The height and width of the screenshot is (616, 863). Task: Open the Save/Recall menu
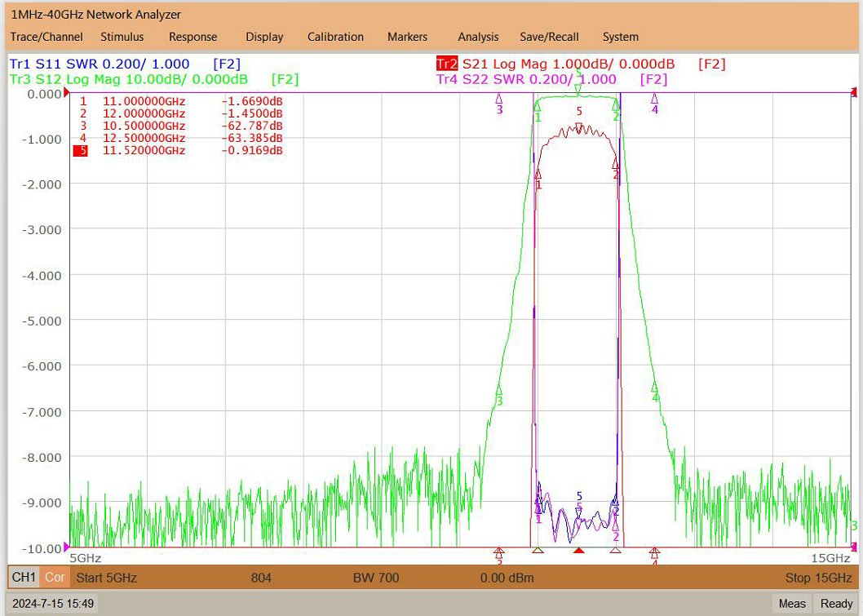click(549, 37)
